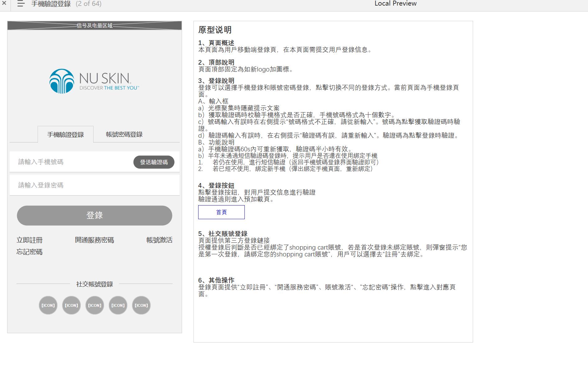588x387 pixels.
Task: Click the A、輸入框 line in notes
Action: click(x=213, y=101)
